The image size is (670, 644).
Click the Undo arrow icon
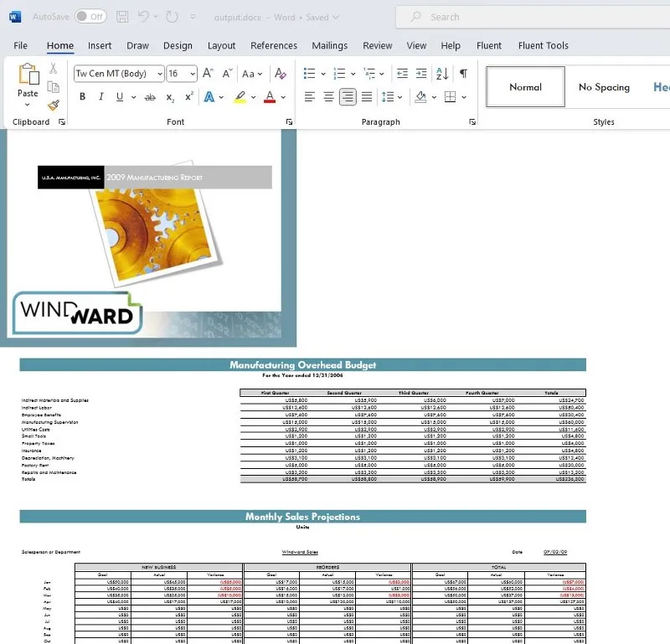pos(143,17)
